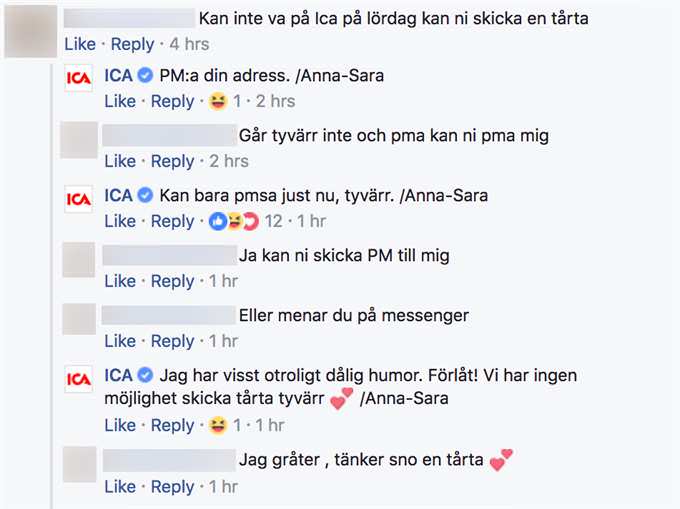Click ICA logo beside 'Kan bara pmsa' reply

(x=78, y=199)
